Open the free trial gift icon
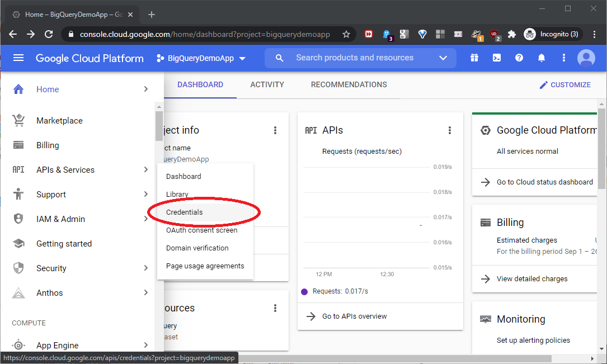 [x=474, y=58]
